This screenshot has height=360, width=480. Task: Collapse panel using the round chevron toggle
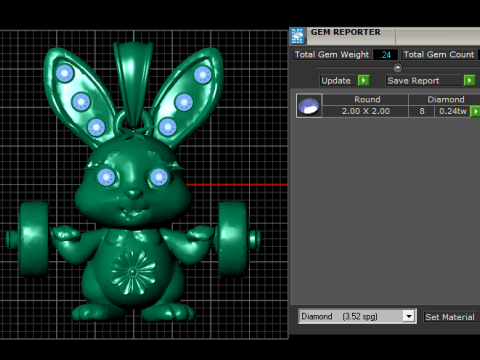(x=397, y=68)
